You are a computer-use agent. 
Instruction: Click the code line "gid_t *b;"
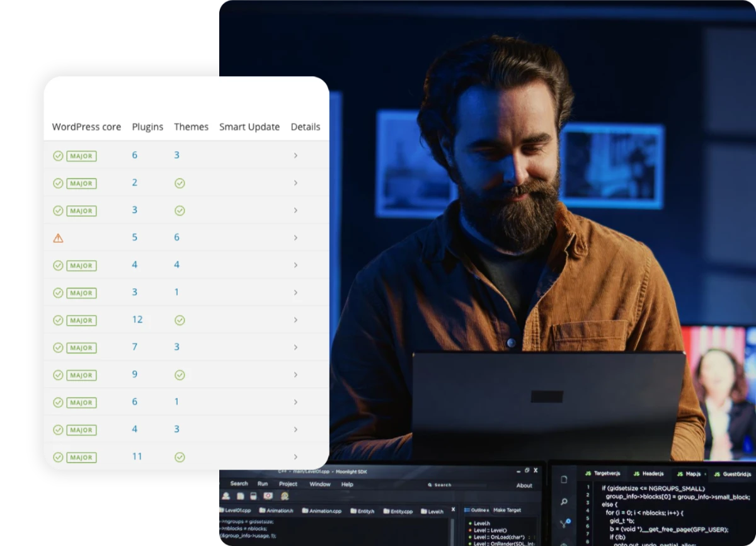click(x=624, y=521)
